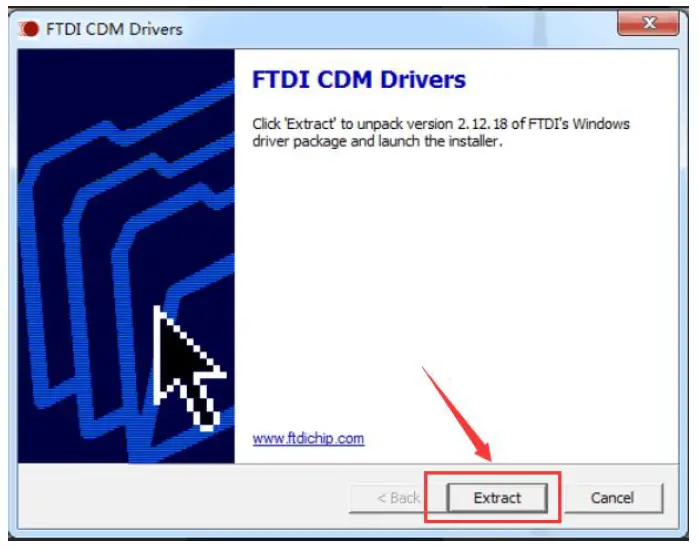Screen dimensions: 699x550
Task: Click the window title text in title bar
Action: click(x=115, y=29)
